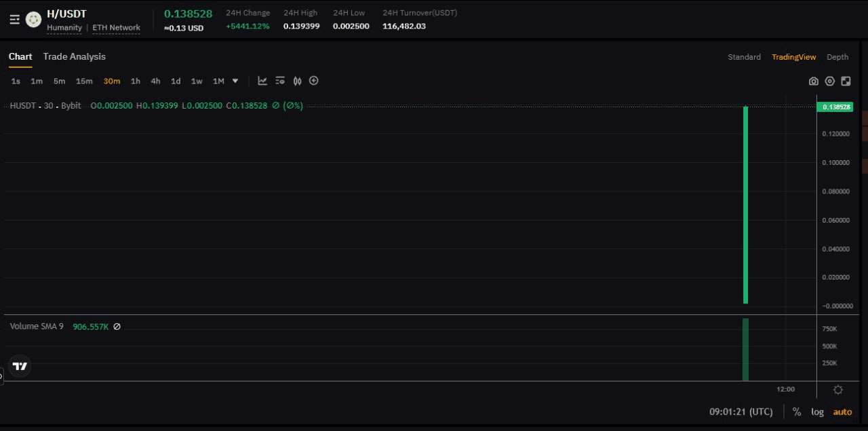Select the 1M monthly timeframe
The height and width of the screenshot is (431, 868).
tap(218, 81)
